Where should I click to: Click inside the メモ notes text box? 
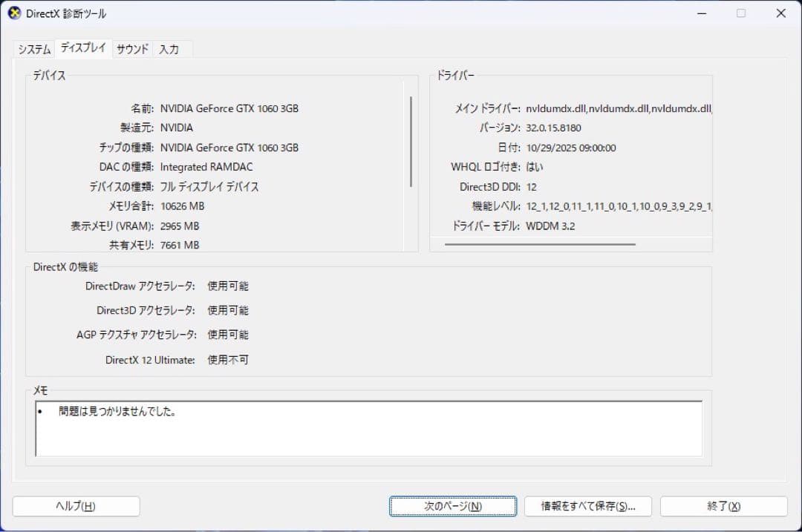point(369,429)
